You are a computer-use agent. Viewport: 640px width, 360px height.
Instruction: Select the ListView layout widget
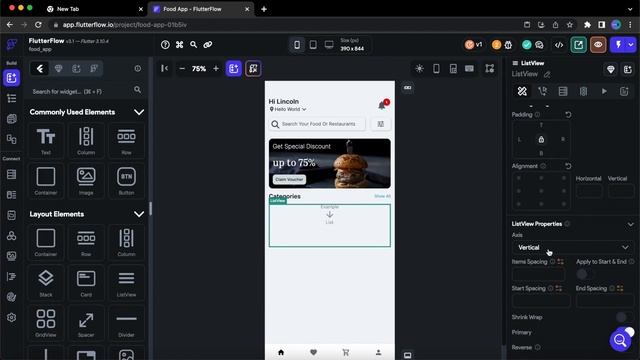(126, 283)
